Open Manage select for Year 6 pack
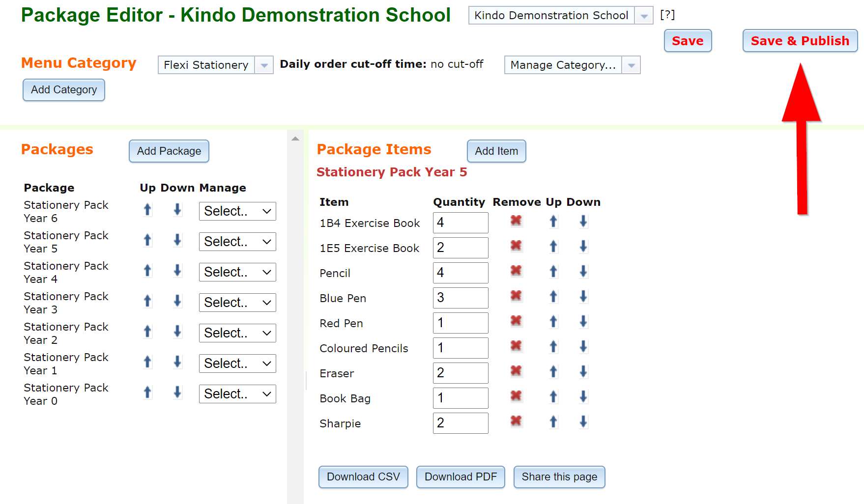Viewport: 864px width, 504px height. point(237,211)
